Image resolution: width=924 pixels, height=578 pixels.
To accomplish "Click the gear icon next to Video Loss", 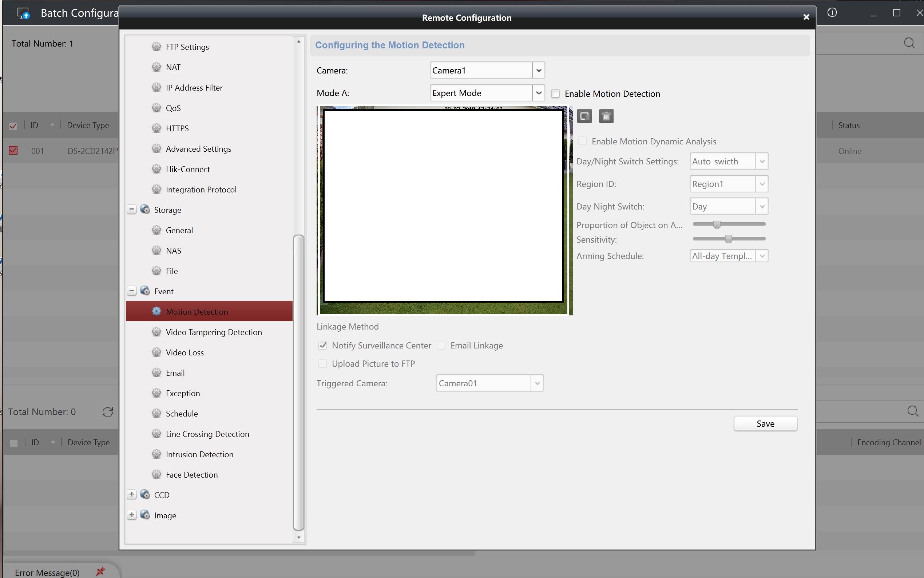I will [156, 352].
